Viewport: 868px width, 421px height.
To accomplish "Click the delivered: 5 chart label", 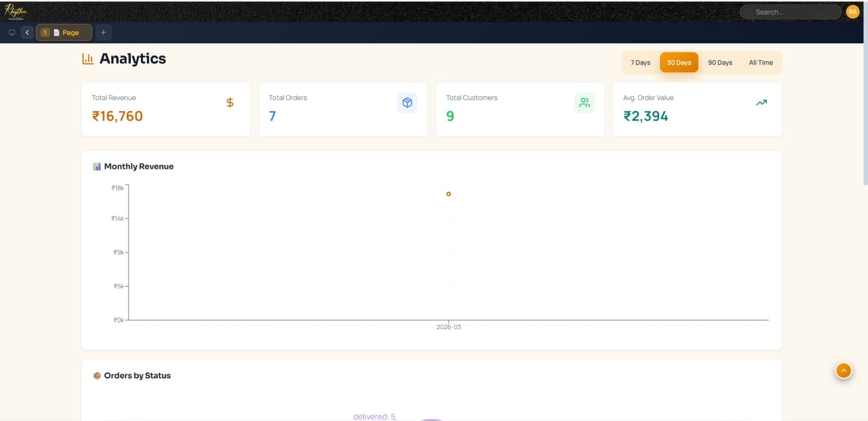I will [374, 417].
